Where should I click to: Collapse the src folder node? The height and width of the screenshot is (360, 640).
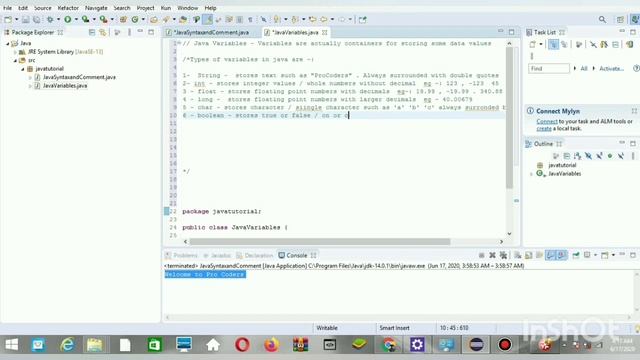tap(15, 60)
